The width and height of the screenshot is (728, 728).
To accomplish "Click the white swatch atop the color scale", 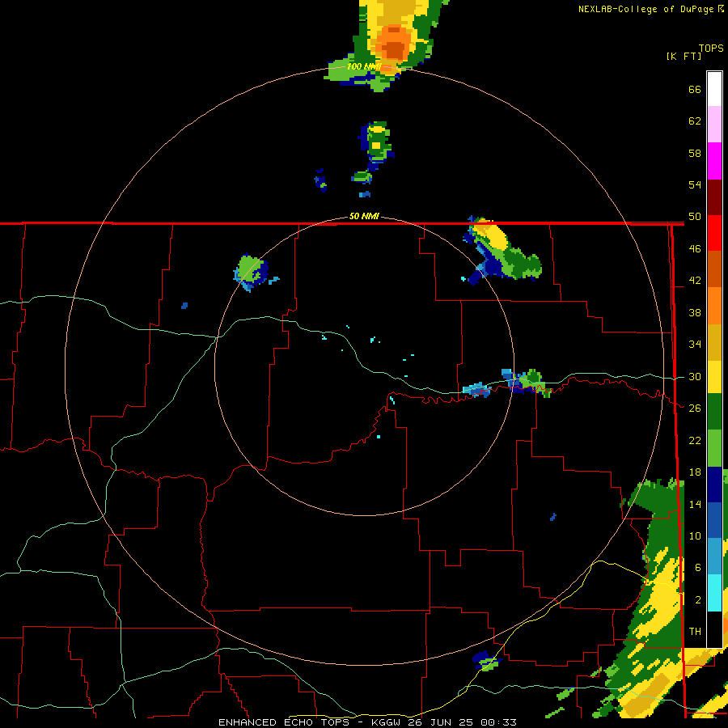I will pos(714,89).
